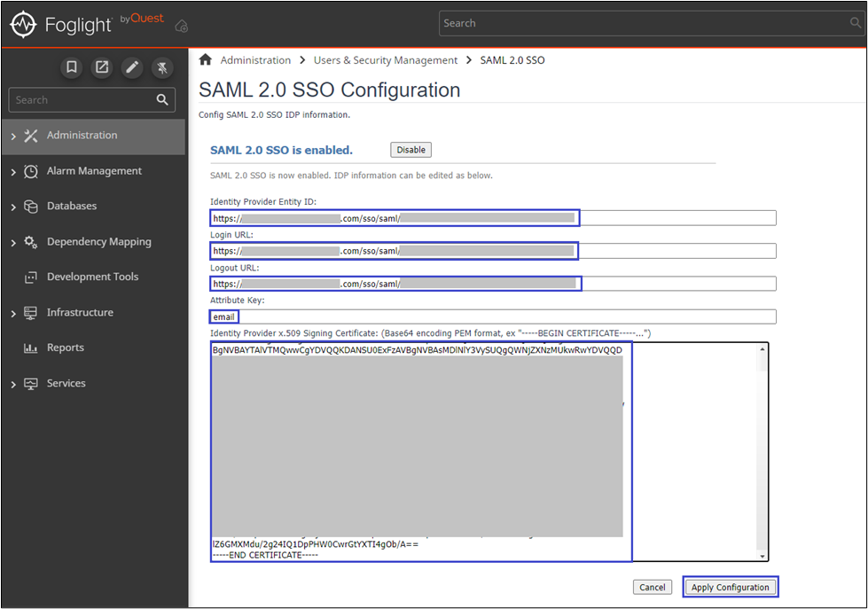Click the Apply Configuration button
Screen dimensions: 868x609
[x=731, y=588]
